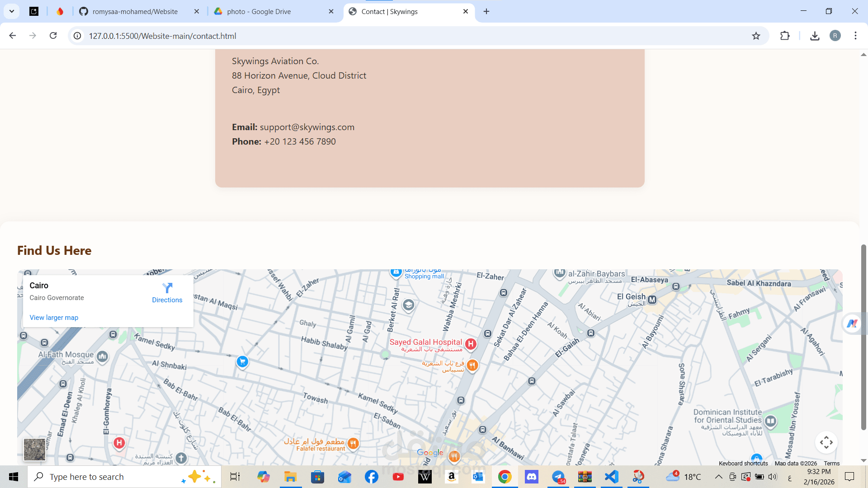Viewport: 868px width, 488px height.
Task: Open Chrome three-dot menu
Action: click(855, 36)
